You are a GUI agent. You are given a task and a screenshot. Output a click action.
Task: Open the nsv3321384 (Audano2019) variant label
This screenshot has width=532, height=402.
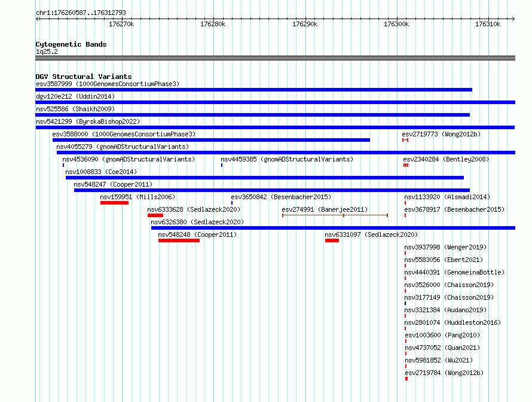tap(445, 310)
